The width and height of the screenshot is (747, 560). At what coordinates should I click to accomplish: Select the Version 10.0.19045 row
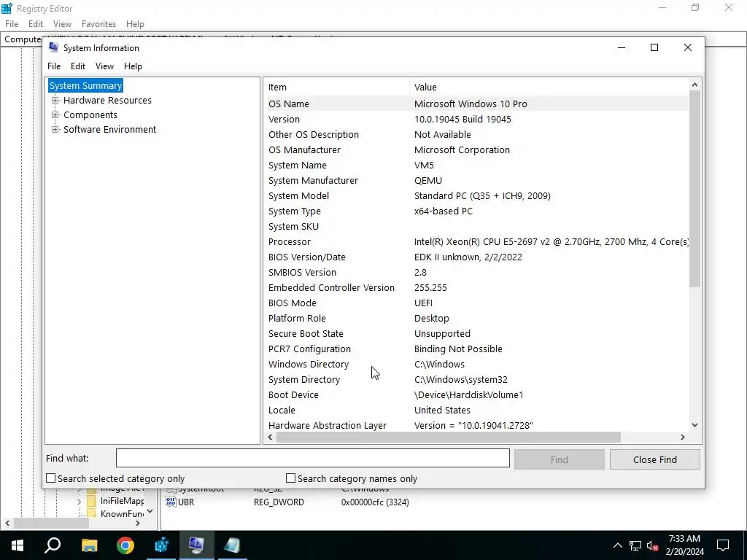point(476,119)
